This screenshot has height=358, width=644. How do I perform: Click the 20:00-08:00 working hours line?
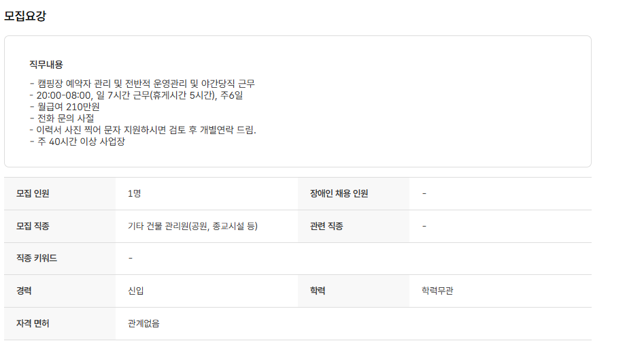(x=136, y=95)
